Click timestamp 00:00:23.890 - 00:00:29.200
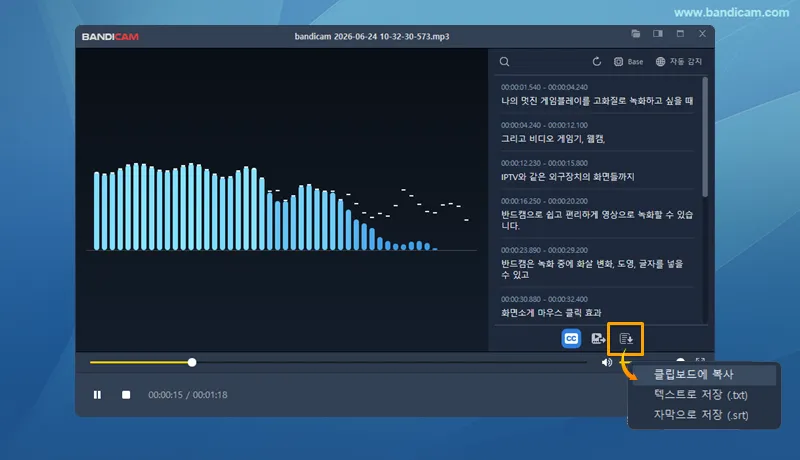 [544, 250]
